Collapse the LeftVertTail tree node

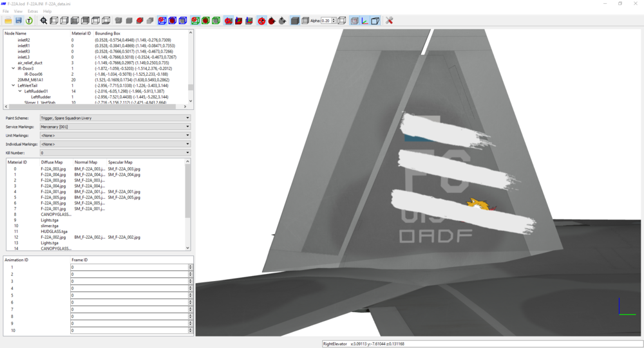(x=13, y=86)
